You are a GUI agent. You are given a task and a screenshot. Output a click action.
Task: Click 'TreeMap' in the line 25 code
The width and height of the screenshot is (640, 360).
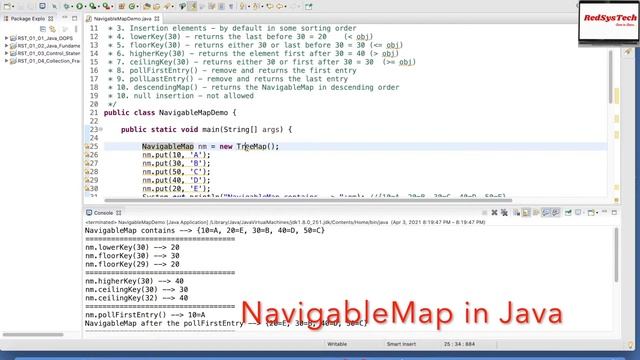[251, 147]
